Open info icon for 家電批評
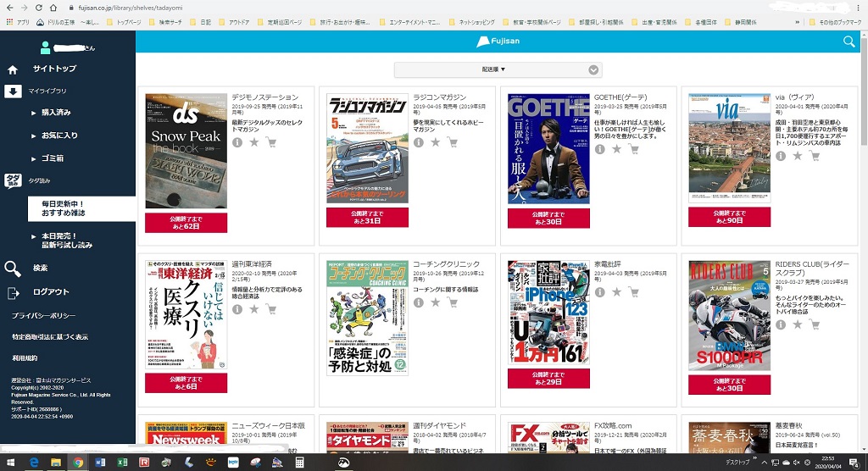 coord(599,292)
